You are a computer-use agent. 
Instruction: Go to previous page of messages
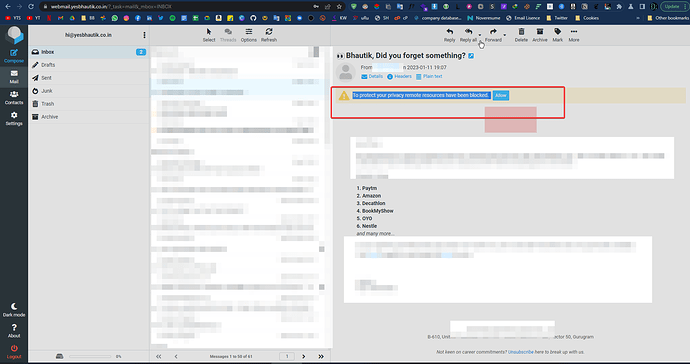pos(176,357)
